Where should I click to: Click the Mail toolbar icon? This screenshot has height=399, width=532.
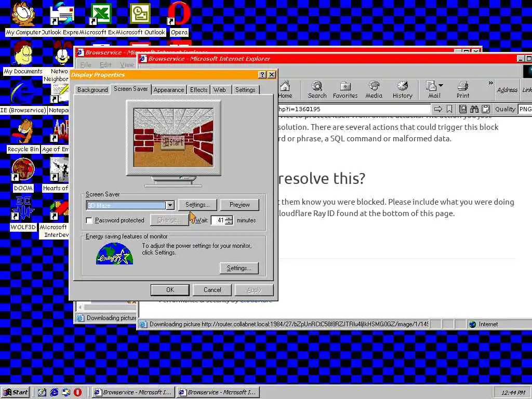(x=432, y=90)
